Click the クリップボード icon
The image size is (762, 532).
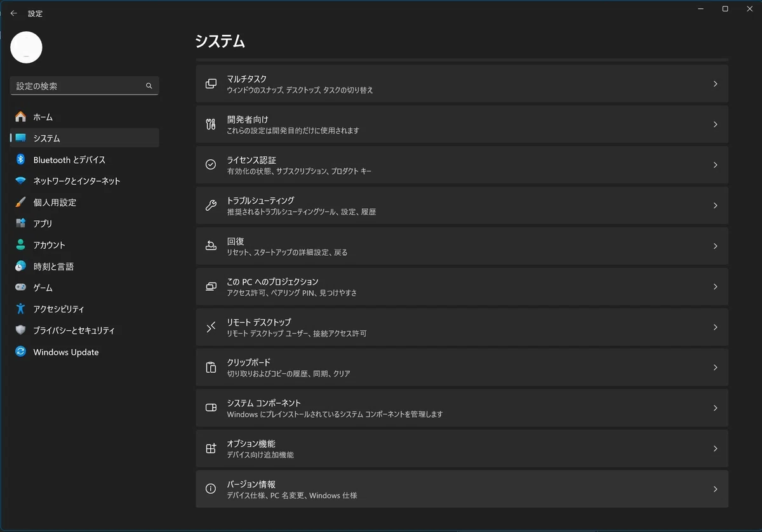point(211,368)
